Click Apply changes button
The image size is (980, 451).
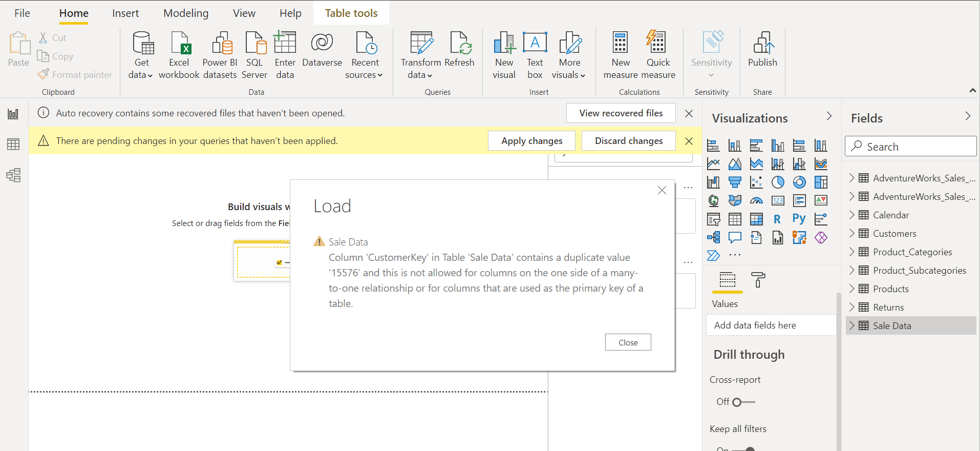click(531, 141)
